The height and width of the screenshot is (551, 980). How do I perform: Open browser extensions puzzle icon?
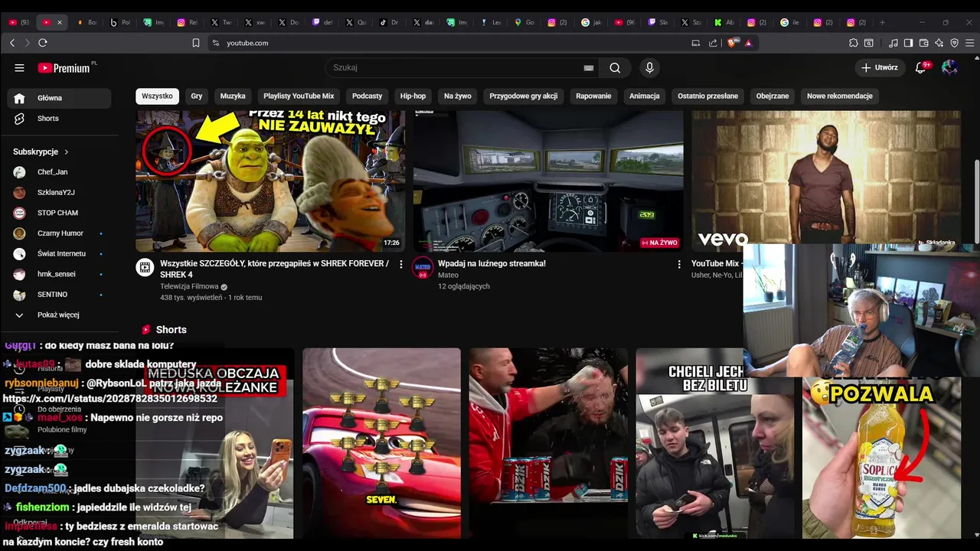coord(854,43)
